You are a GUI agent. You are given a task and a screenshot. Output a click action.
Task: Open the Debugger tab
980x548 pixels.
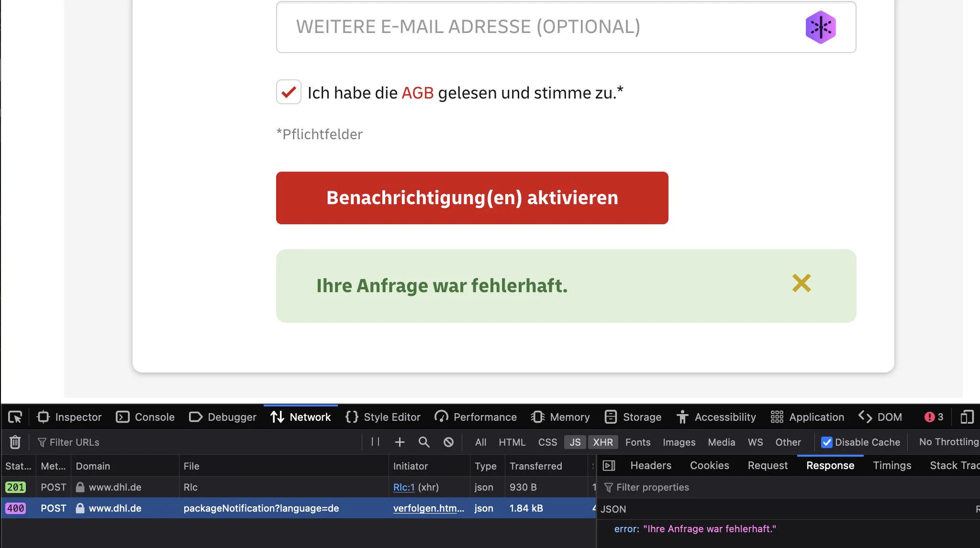coord(223,417)
